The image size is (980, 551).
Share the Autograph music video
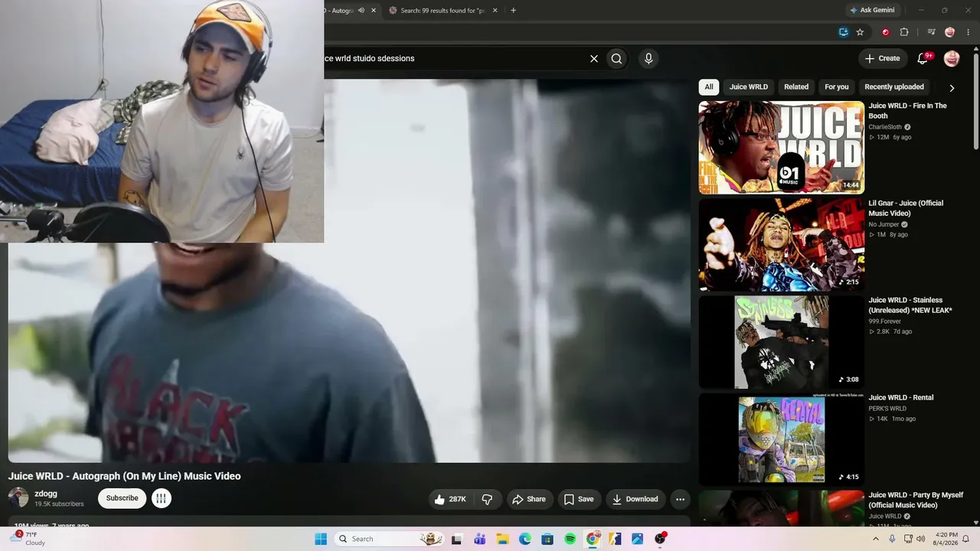[529, 499]
